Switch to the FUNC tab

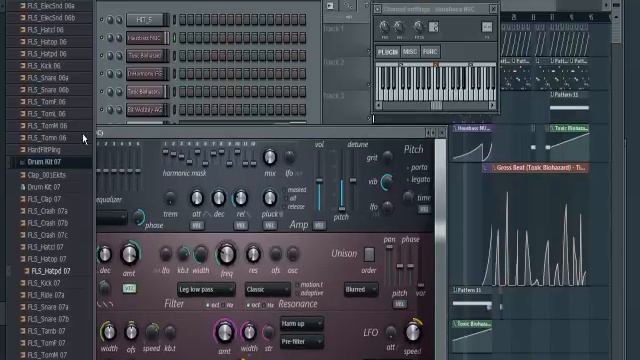pyautogui.click(x=430, y=52)
